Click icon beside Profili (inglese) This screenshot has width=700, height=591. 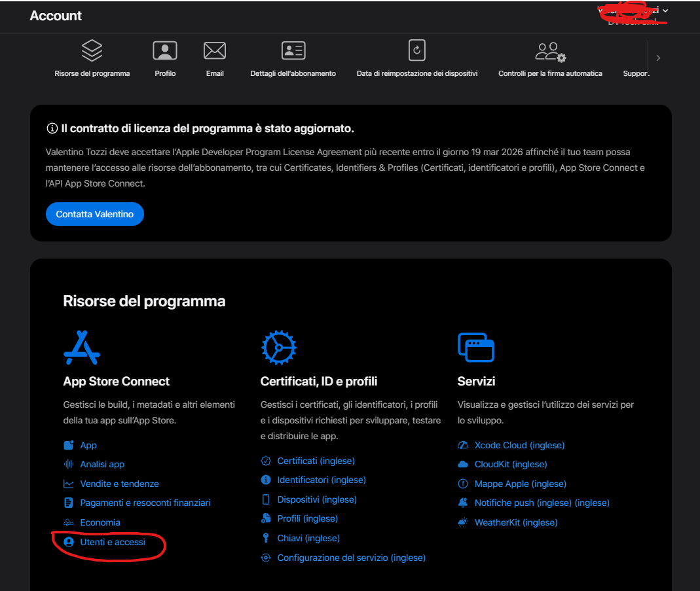point(266,518)
